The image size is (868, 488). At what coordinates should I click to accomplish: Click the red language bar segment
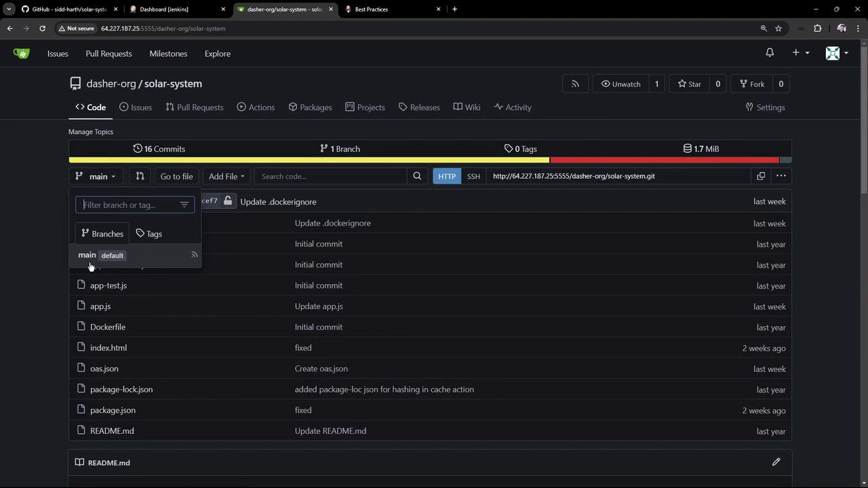pyautogui.click(x=665, y=160)
